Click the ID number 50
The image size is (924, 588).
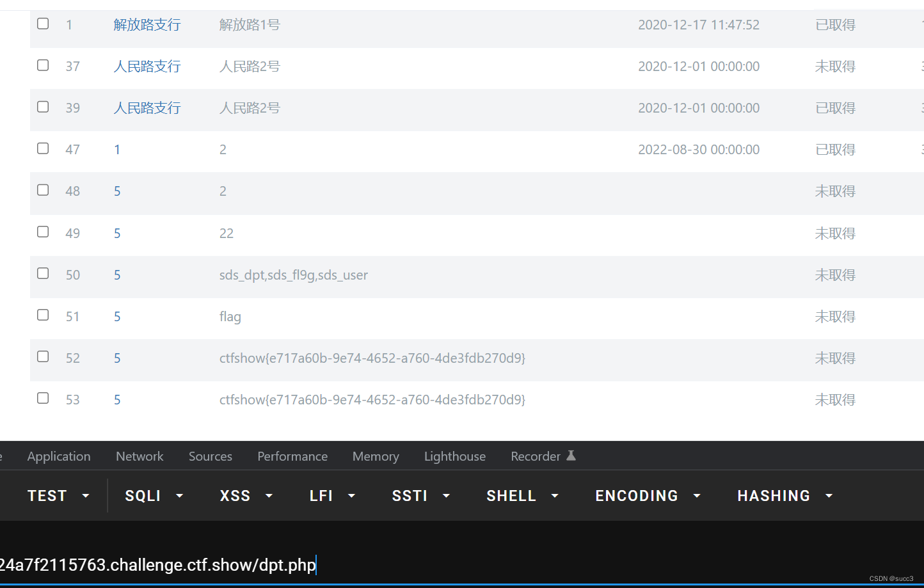pos(73,275)
